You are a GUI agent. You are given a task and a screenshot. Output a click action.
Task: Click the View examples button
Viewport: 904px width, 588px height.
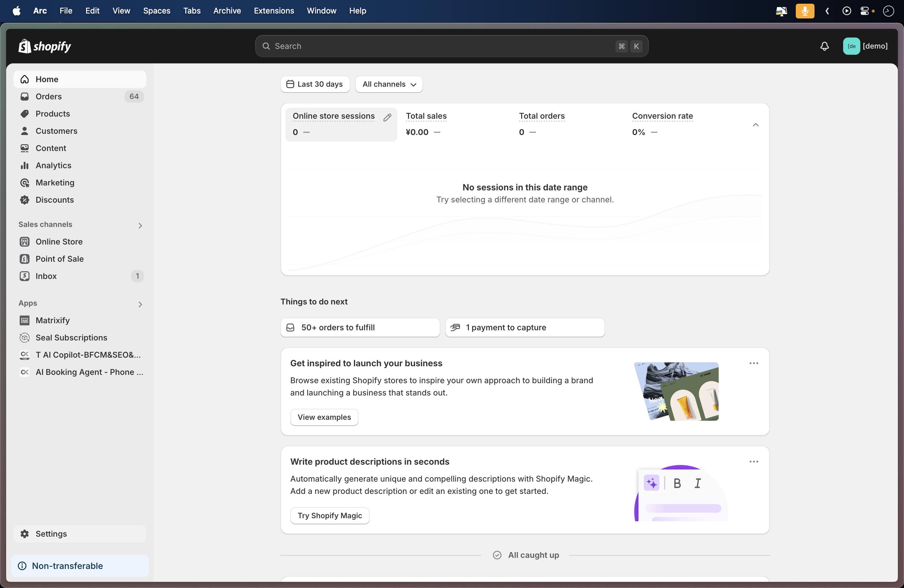pos(324,417)
